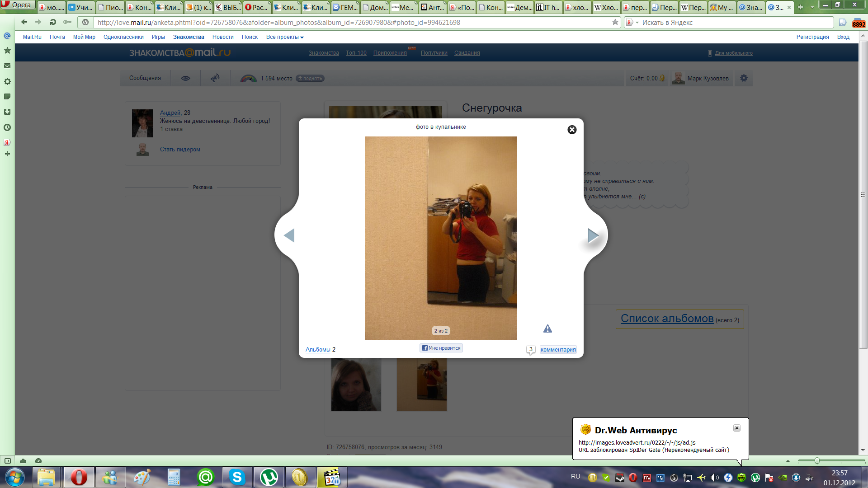Expand Все проекты dropdown

[x=285, y=37]
